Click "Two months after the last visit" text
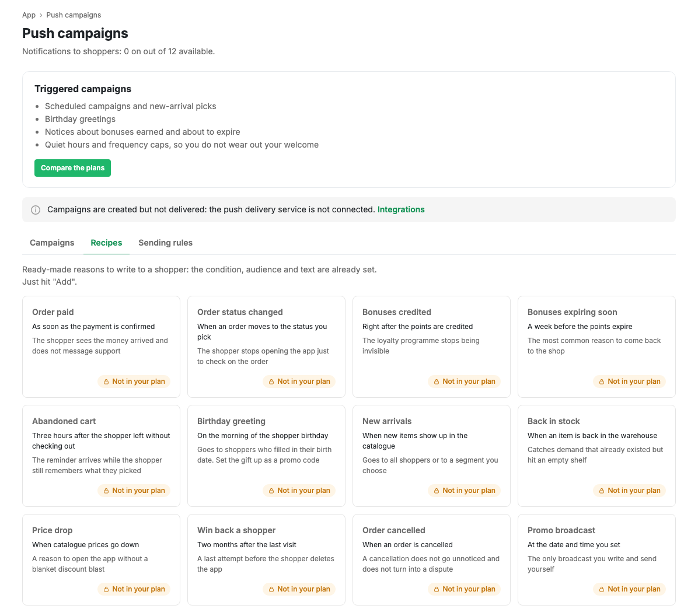 [247, 545]
